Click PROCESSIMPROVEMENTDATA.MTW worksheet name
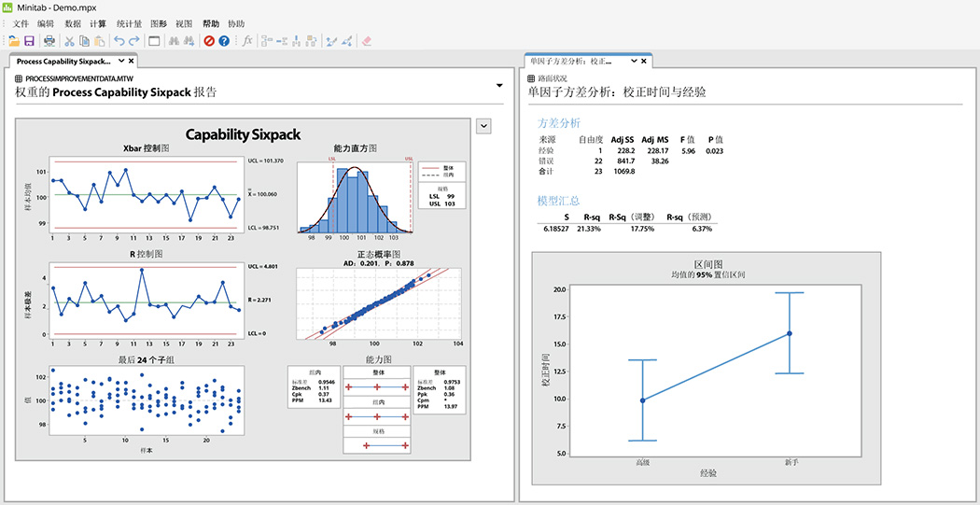This screenshot has width=980, height=505. (80, 78)
